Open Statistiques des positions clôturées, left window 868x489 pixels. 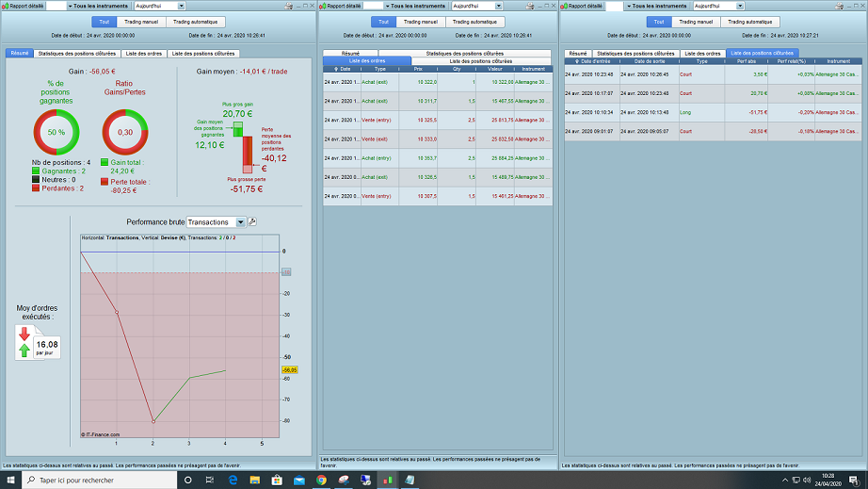tap(77, 54)
